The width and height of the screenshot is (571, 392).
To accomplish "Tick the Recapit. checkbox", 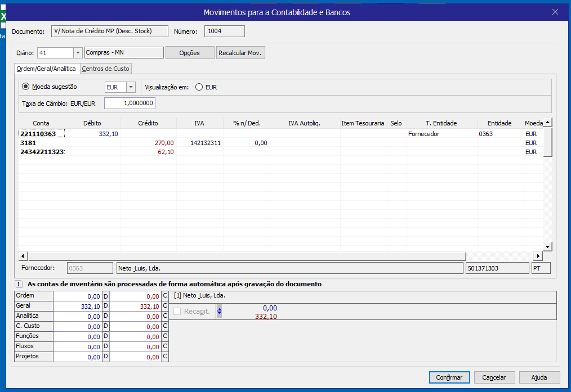I will tap(177, 312).
